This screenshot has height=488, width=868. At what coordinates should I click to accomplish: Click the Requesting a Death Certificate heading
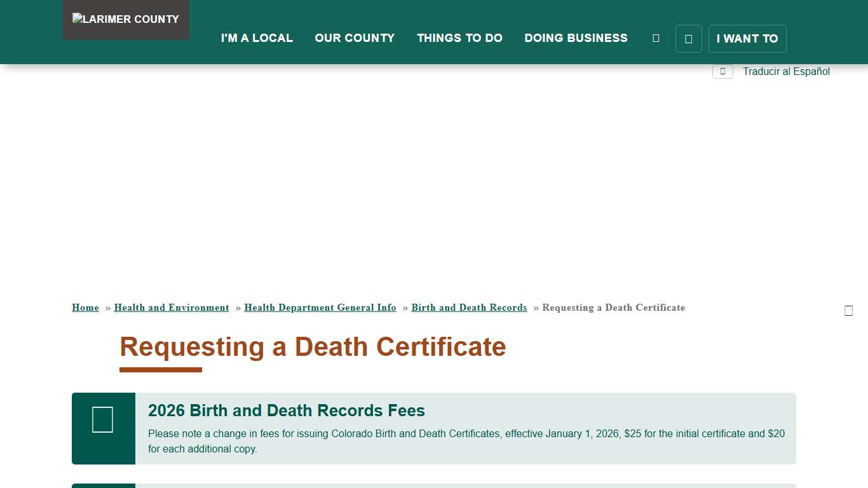[312, 347]
